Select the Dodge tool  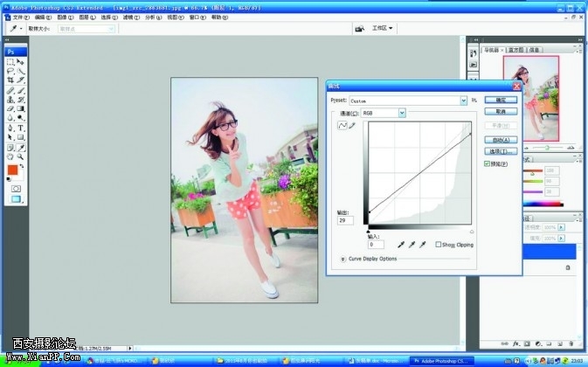(21, 118)
